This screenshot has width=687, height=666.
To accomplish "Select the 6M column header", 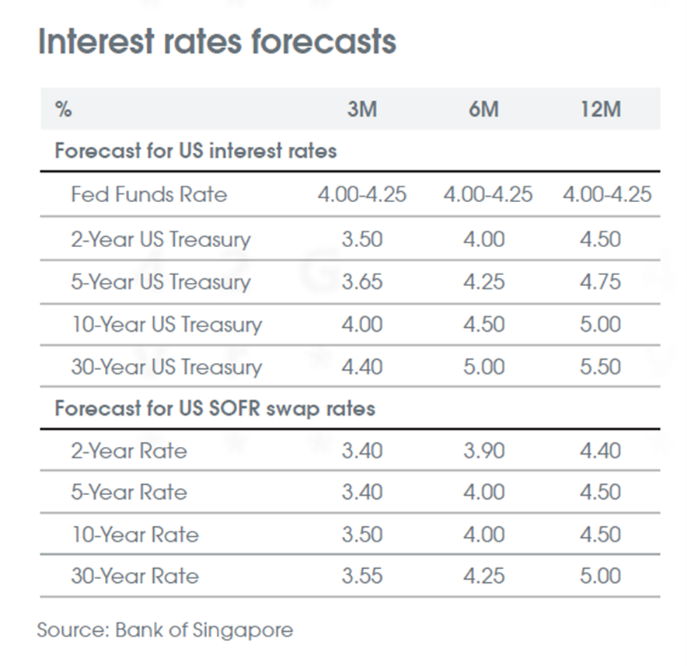I will point(483,109).
